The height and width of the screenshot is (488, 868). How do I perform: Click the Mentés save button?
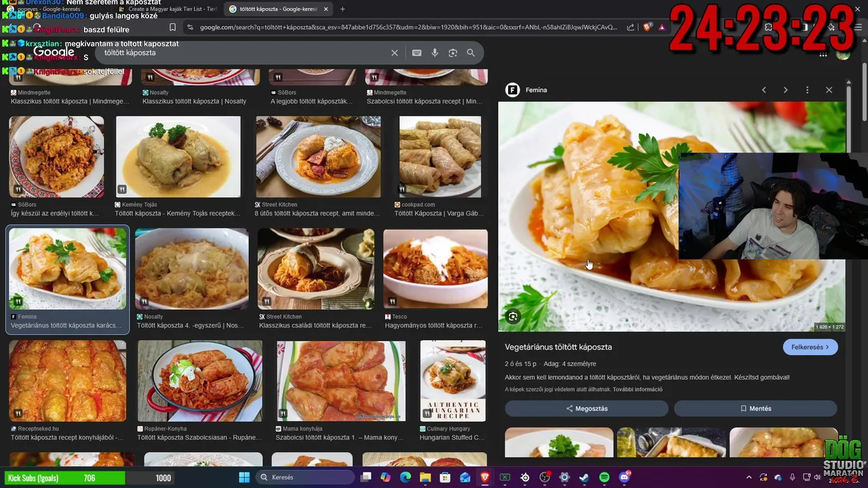755,409
